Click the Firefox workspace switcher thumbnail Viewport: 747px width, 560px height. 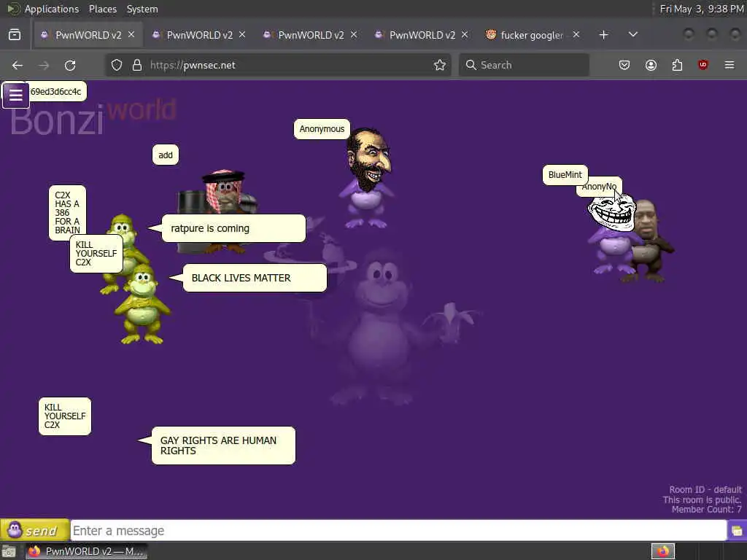(x=662, y=551)
